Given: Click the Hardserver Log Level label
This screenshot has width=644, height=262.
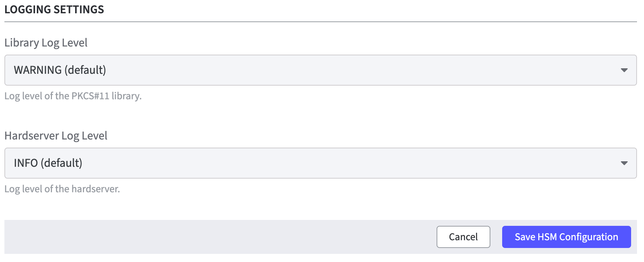Looking at the screenshot, I should click(56, 136).
